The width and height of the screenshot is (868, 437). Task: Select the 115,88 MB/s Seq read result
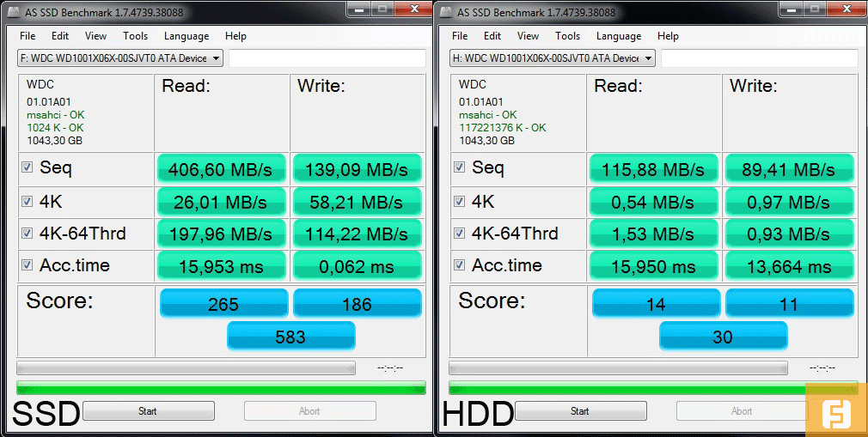tap(654, 169)
